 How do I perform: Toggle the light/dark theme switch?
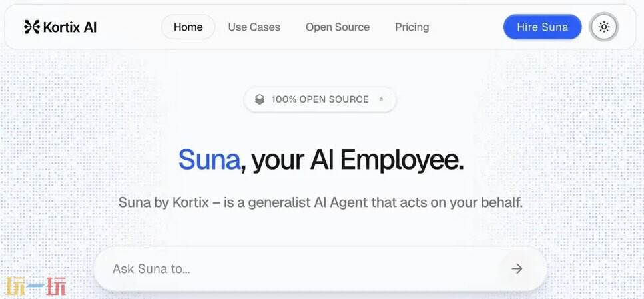[604, 27]
